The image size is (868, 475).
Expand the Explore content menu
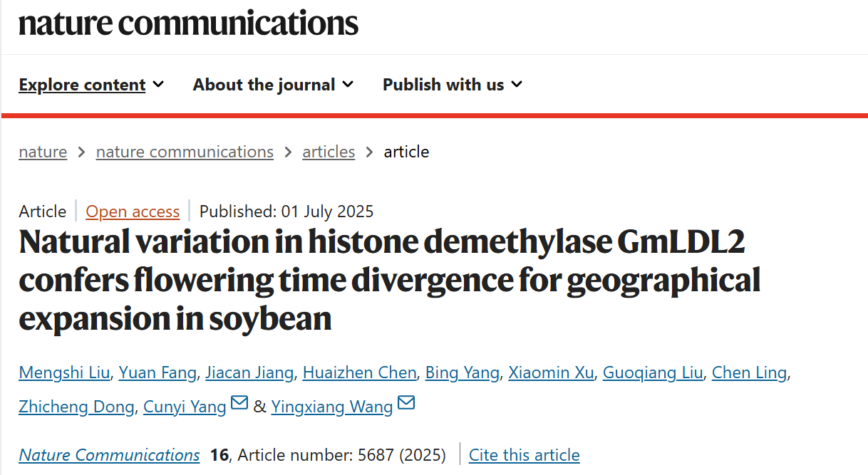tap(91, 85)
